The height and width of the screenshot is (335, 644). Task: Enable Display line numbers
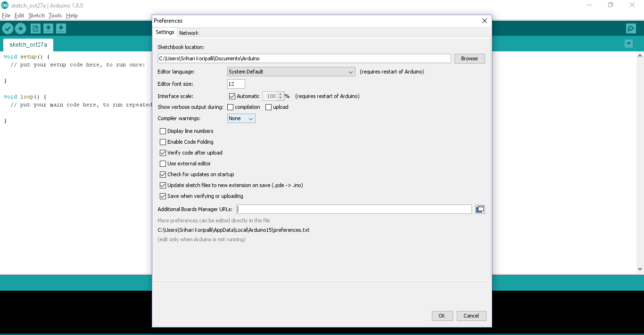pos(163,131)
